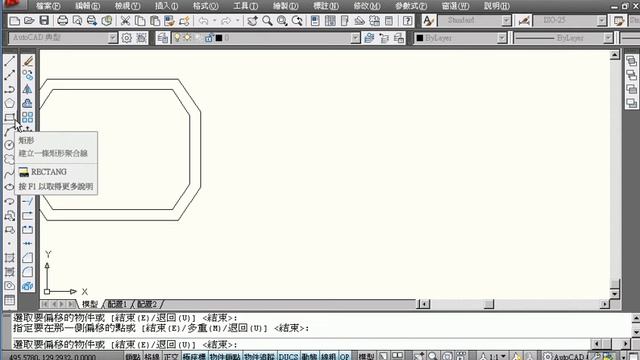Expand the redo history dropdown arrow
640x360 pixels.
(238, 21)
